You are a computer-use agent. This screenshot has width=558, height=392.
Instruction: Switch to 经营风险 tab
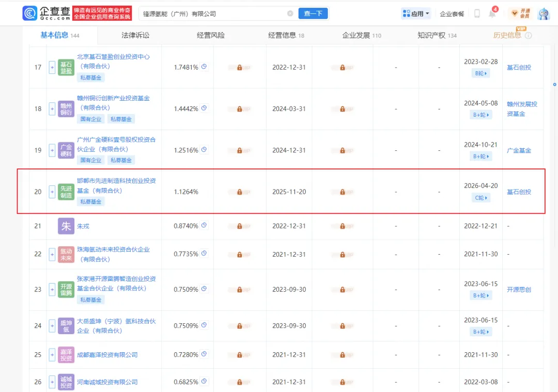pos(211,35)
